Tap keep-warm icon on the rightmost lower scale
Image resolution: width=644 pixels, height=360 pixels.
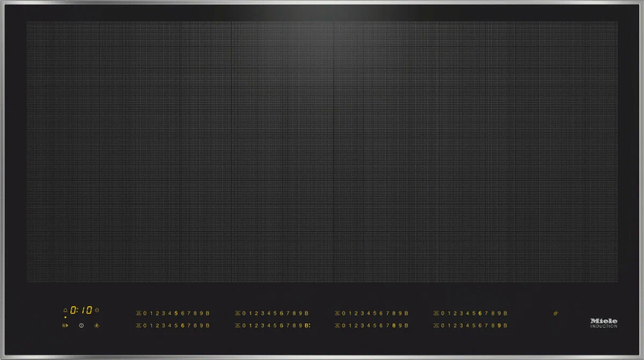[x=436, y=326]
